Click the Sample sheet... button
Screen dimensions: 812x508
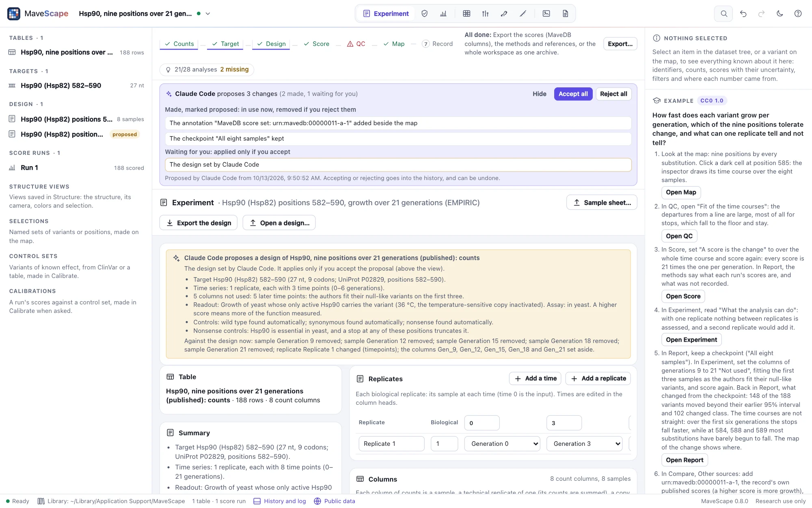[602, 202]
